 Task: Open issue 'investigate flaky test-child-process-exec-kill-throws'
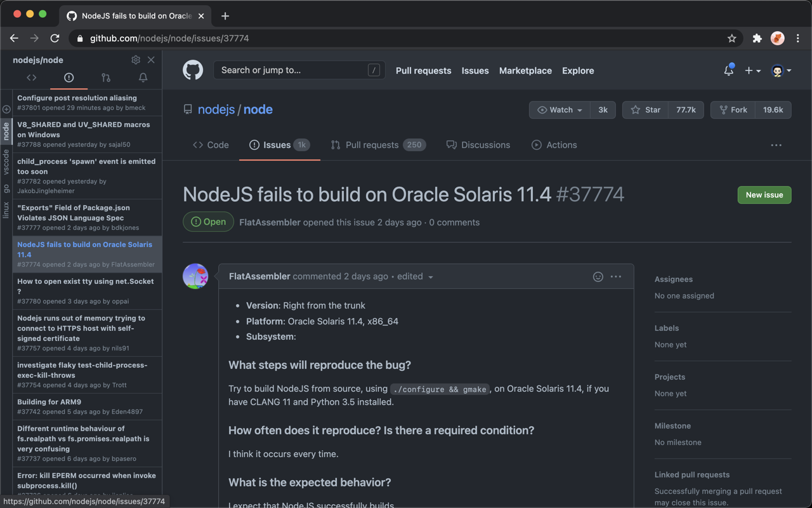pyautogui.click(x=88, y=375)
